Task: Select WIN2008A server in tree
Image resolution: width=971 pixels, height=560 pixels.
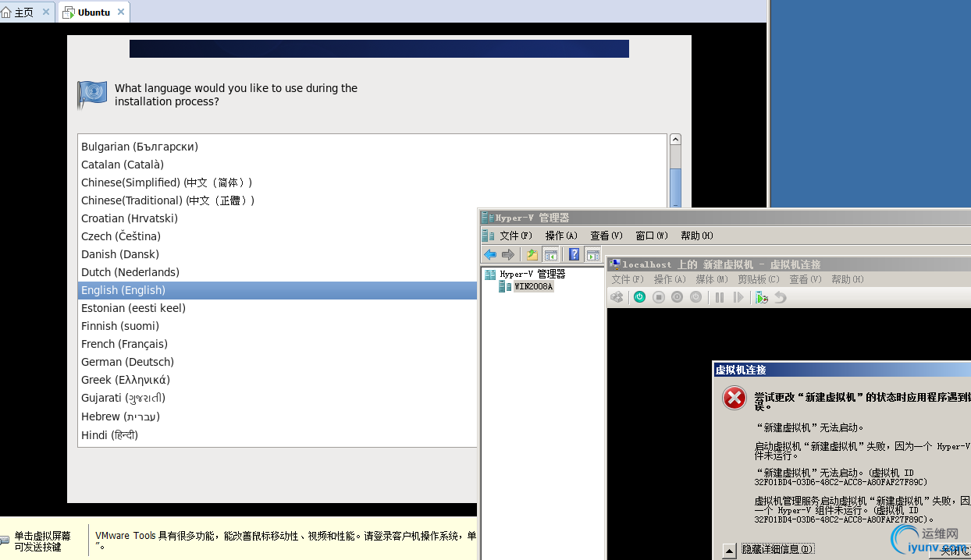Action: point(533,286)
